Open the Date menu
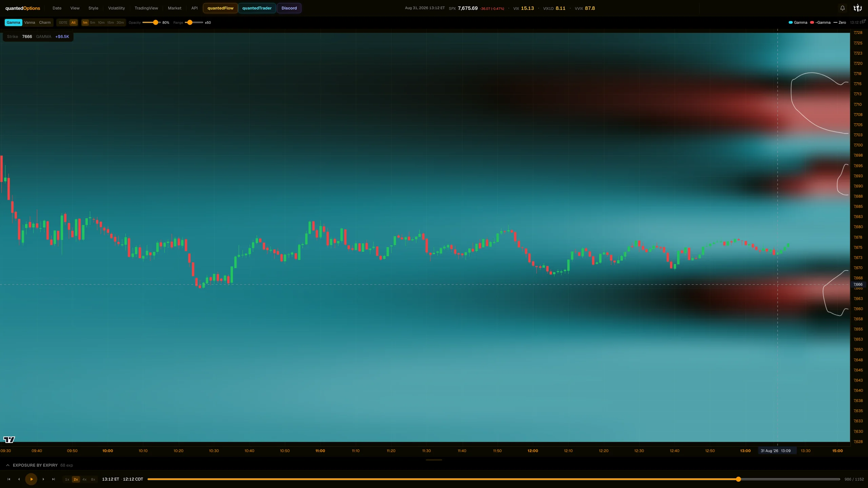868x488 pixels. tap(57, 8)
